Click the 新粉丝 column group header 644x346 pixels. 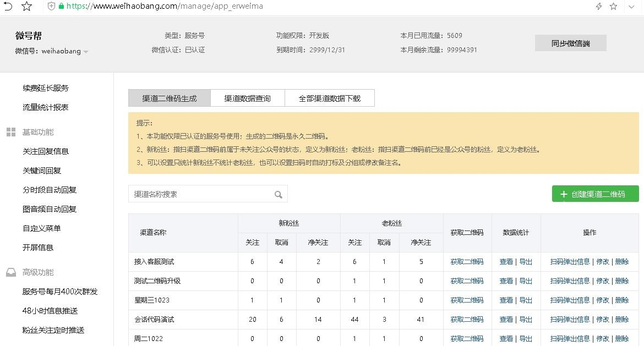(x=289, y=223)
